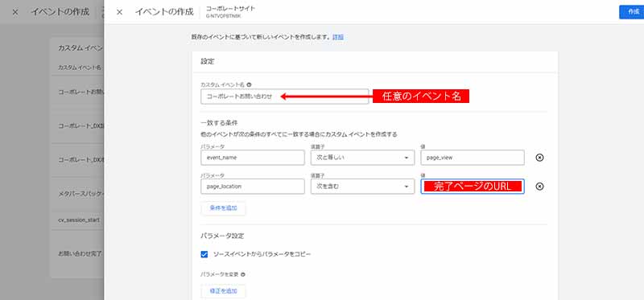Click the パラメータ設定 section heading

point(222,236)
